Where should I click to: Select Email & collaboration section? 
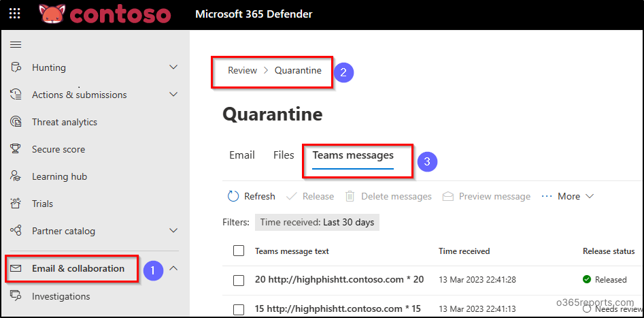point(78,269)
